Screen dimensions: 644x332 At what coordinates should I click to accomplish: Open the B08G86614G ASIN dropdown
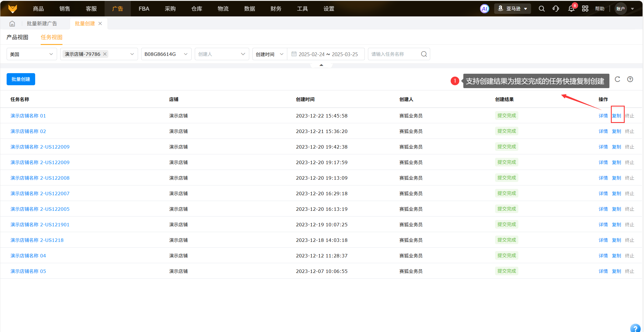click(166, 54)
